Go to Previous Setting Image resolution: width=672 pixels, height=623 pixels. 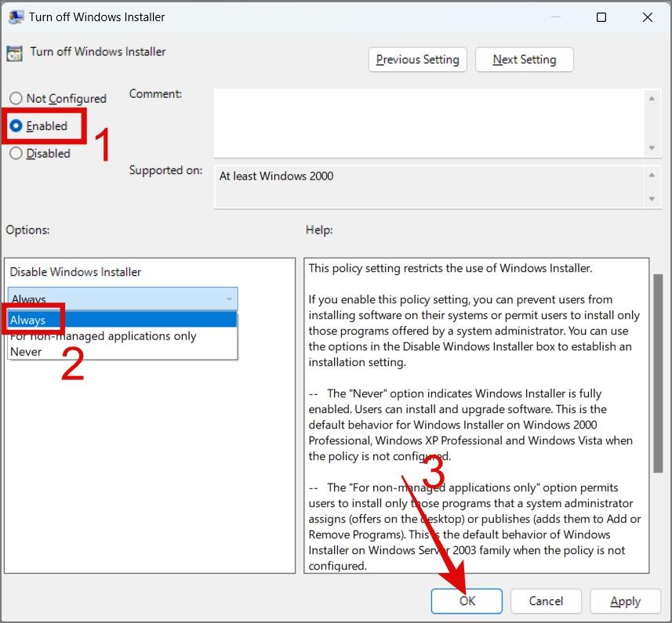[x=417, y=60]
